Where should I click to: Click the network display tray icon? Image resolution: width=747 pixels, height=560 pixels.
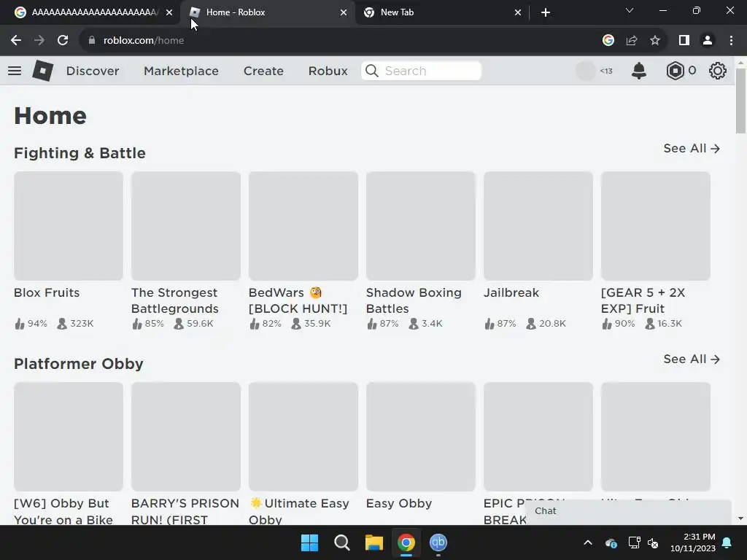634,542
